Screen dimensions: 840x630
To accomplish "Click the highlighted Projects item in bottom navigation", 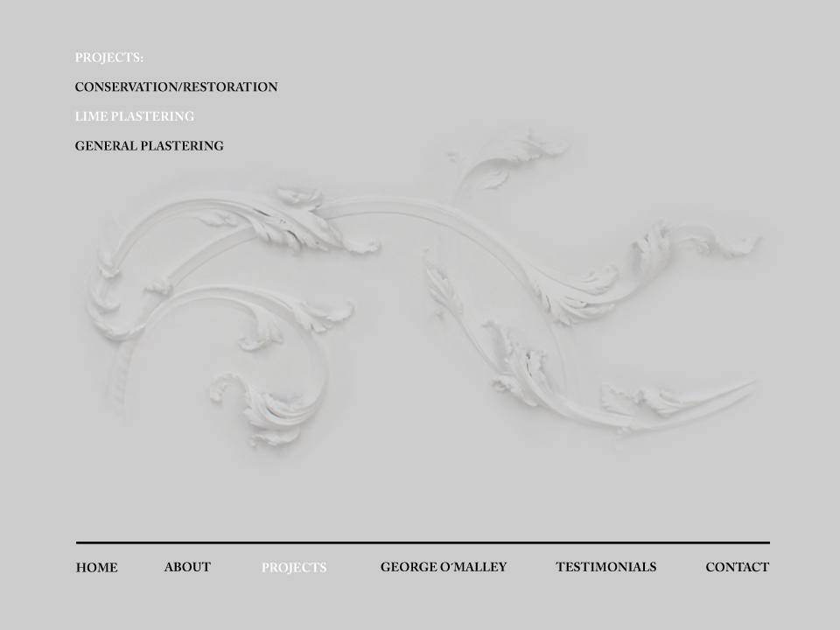I will (x=294, y=568).
